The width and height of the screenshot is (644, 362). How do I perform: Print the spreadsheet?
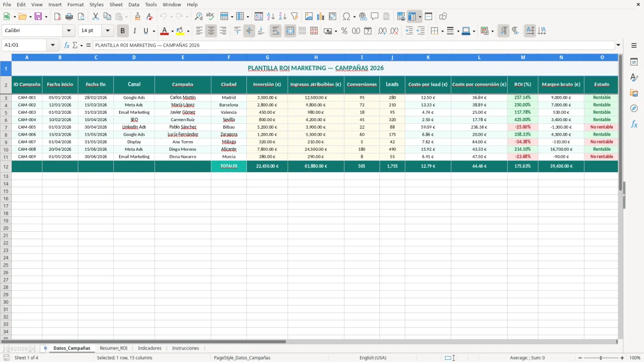(69, 17)
